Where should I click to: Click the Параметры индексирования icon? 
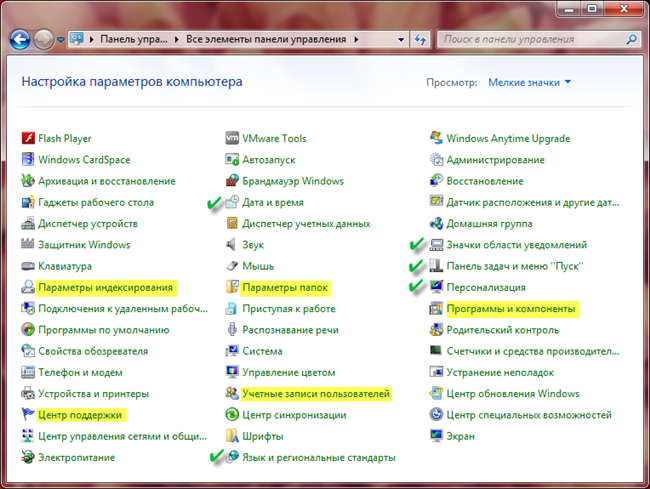pos(28,287)
